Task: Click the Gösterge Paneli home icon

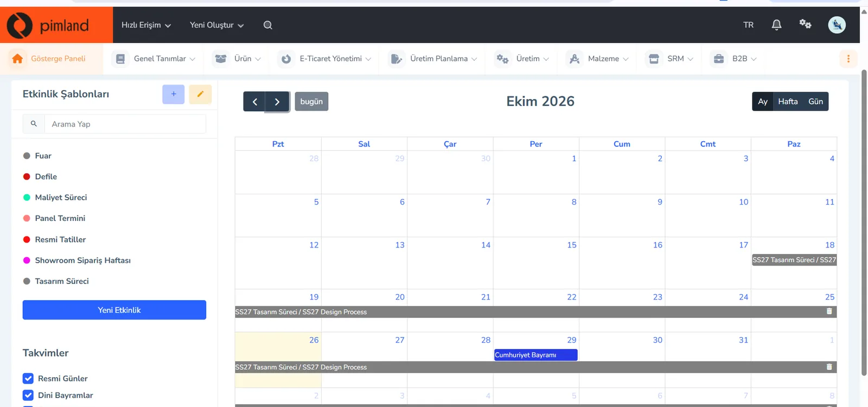Action: [x=17, y=59]
